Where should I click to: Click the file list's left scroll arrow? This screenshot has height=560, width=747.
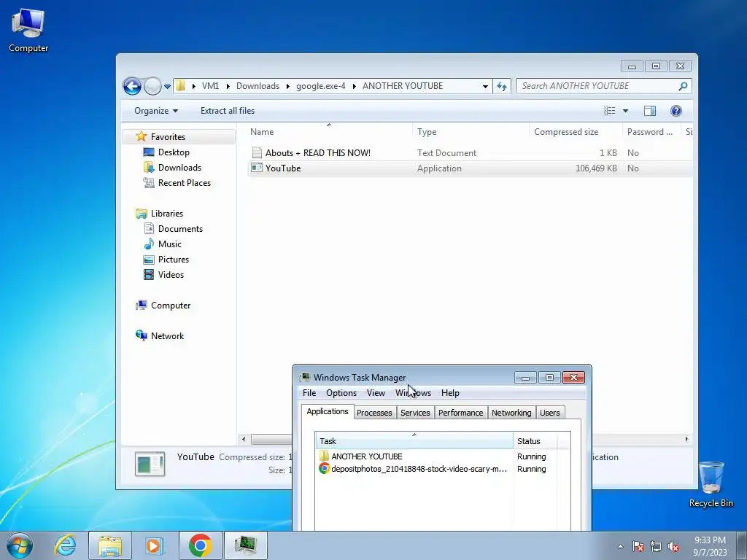pos(244,439)
